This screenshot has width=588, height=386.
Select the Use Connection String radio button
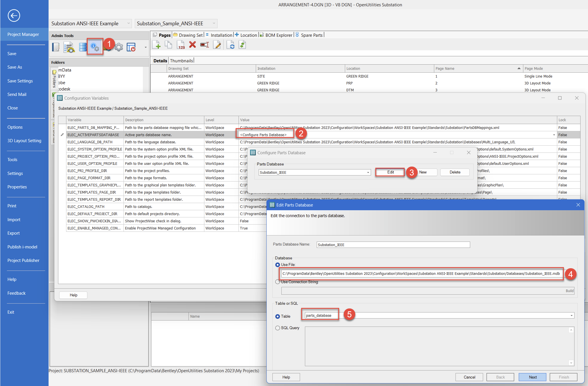[278, 282]
